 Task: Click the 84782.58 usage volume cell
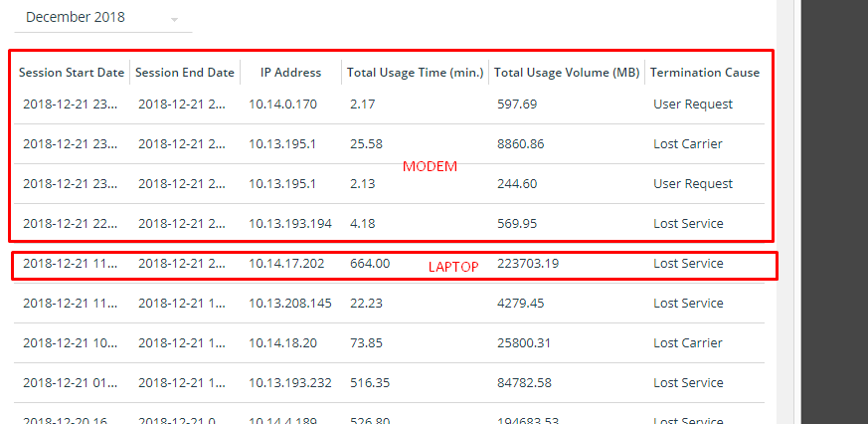pos(525,383)
